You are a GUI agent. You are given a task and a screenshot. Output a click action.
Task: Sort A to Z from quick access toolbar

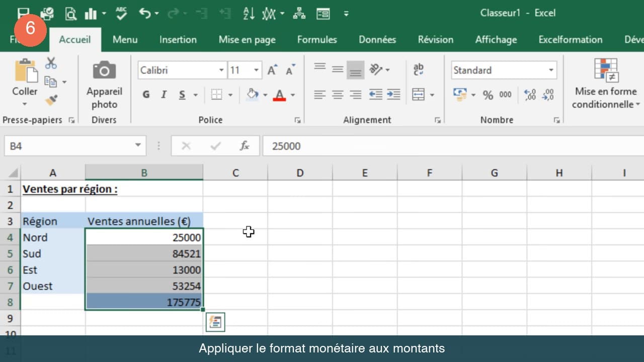(249, 14)
